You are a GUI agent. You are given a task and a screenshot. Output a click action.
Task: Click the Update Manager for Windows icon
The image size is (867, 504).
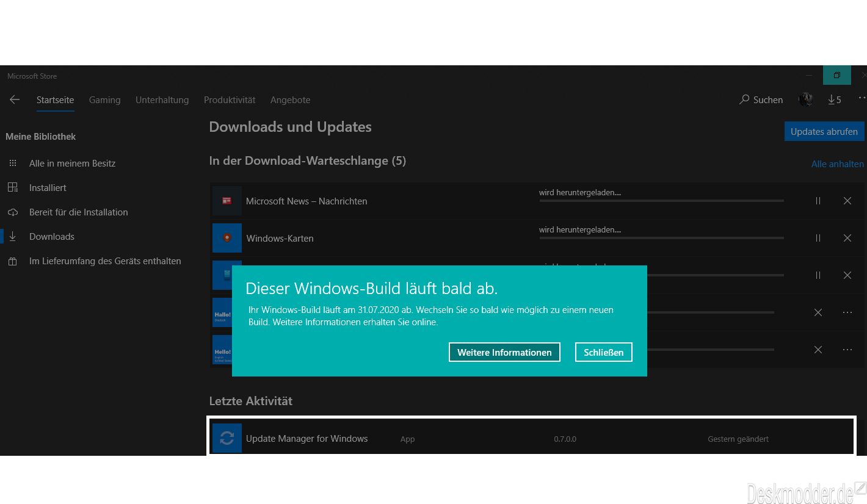pyautogui.click(x=227, y=438)
